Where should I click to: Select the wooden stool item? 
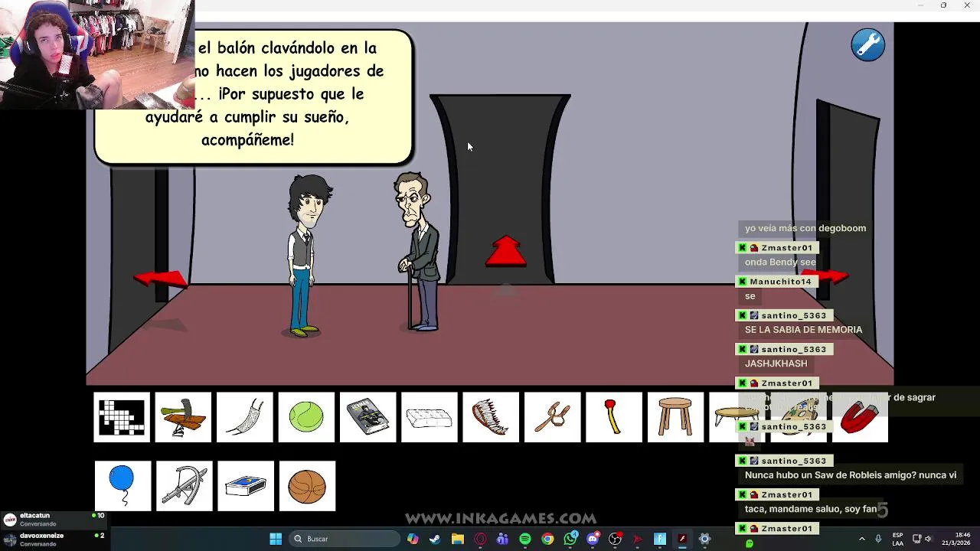675,417
